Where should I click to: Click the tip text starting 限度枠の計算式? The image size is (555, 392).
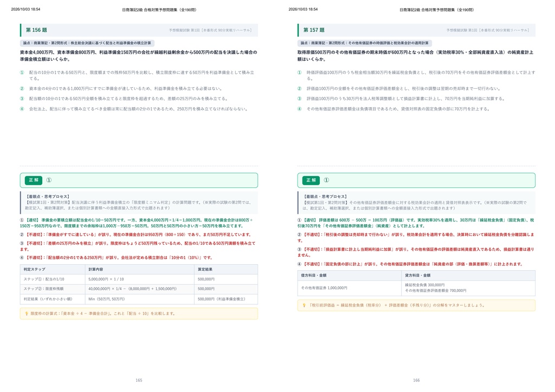(x=103, y=313)
